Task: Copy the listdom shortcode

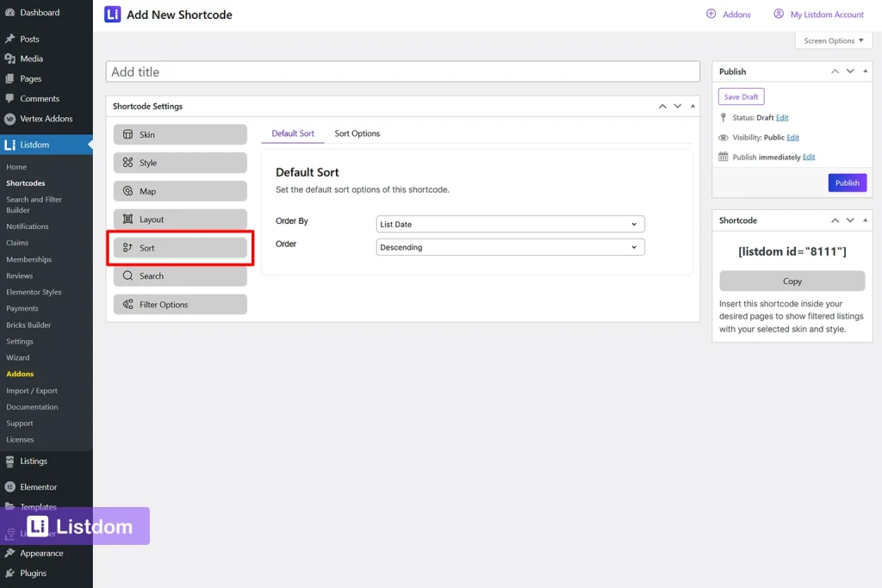Action: [x=791, y=281]
